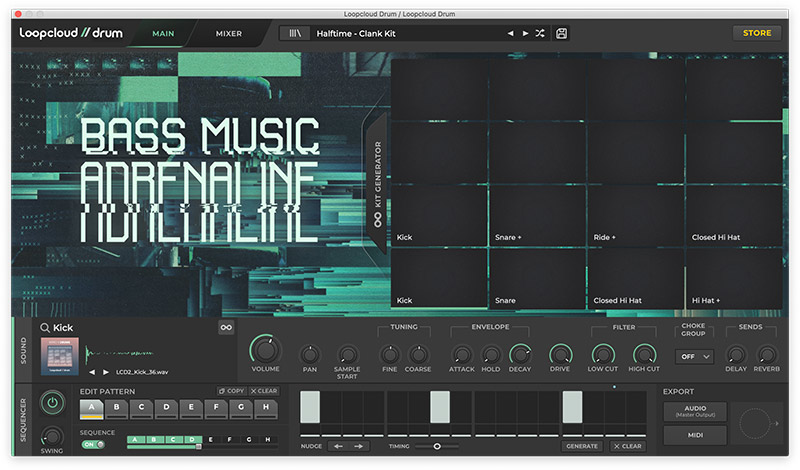
Task: Open the STORE
Action: 757,33
